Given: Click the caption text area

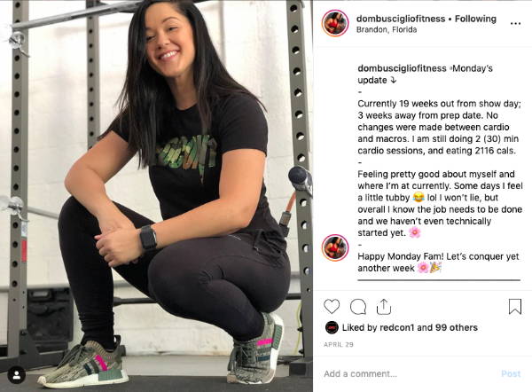Looking at the screenshot, I should (440, 168).
